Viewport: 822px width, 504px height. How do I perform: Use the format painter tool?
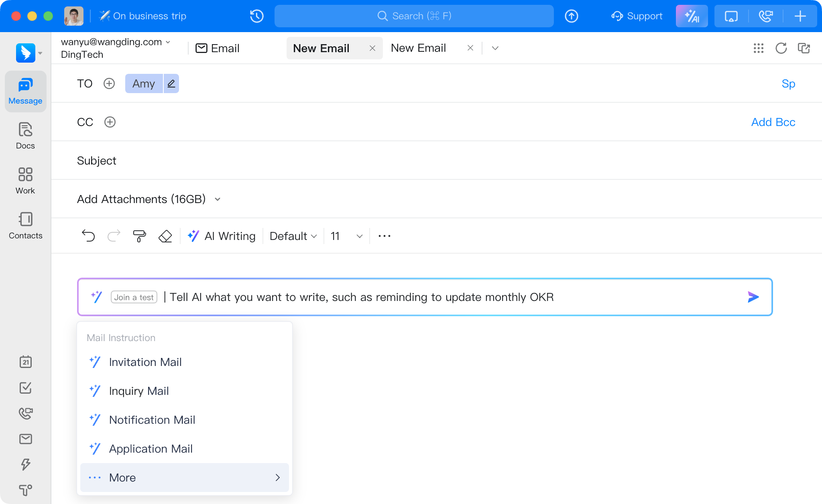coord(139,236)
